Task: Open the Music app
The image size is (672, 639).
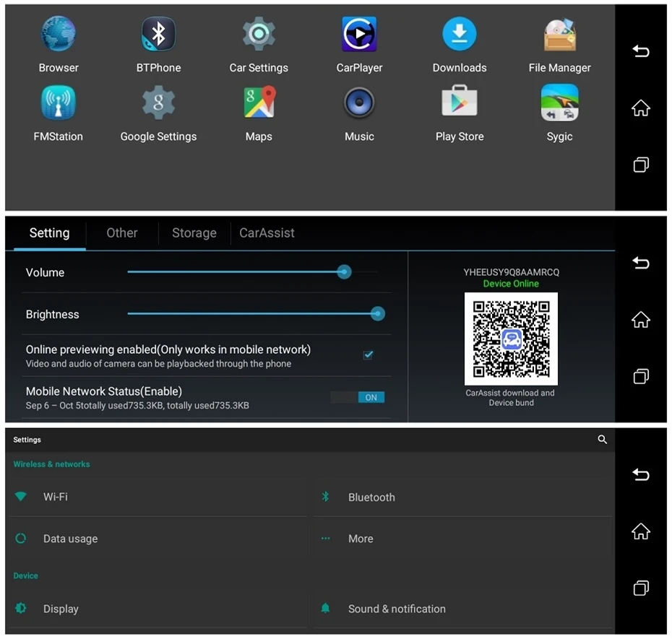Action: coord(359,113)
